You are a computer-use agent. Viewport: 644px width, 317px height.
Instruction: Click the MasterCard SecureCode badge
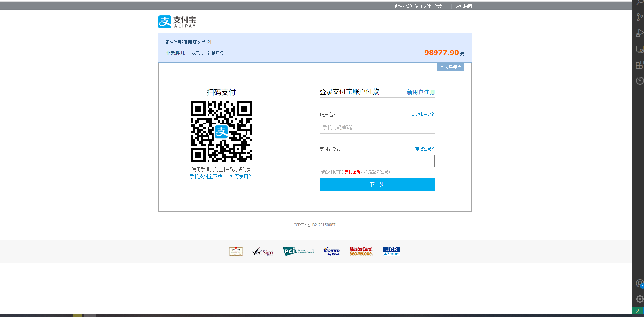[x=361, y=251]
